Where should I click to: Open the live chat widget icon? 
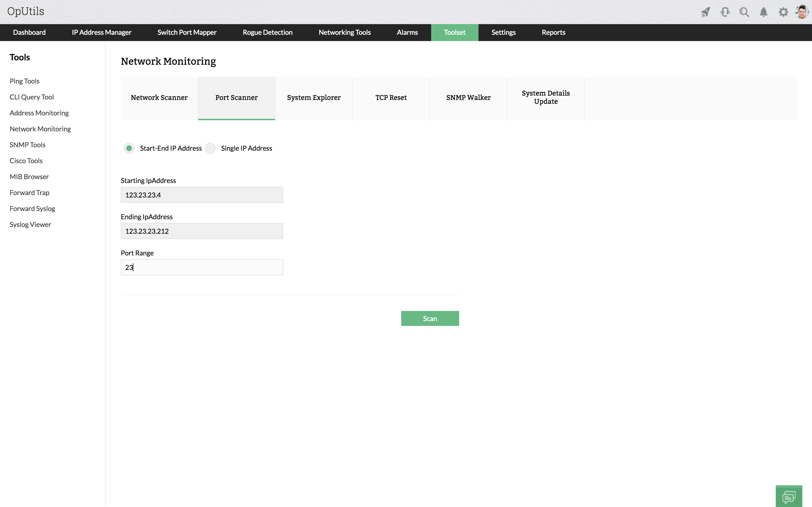pyautogui.click(x=789, y=497)
